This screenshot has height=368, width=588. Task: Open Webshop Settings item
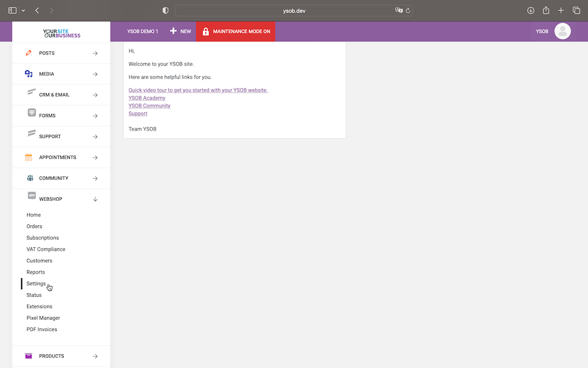(x=36, y=283)
